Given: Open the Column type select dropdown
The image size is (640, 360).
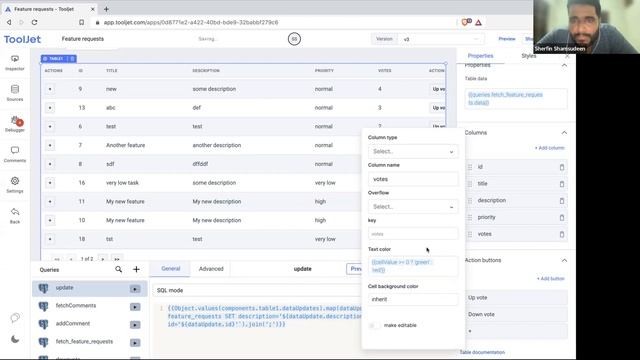Looking at the screenshot, I should coord(413,151).
